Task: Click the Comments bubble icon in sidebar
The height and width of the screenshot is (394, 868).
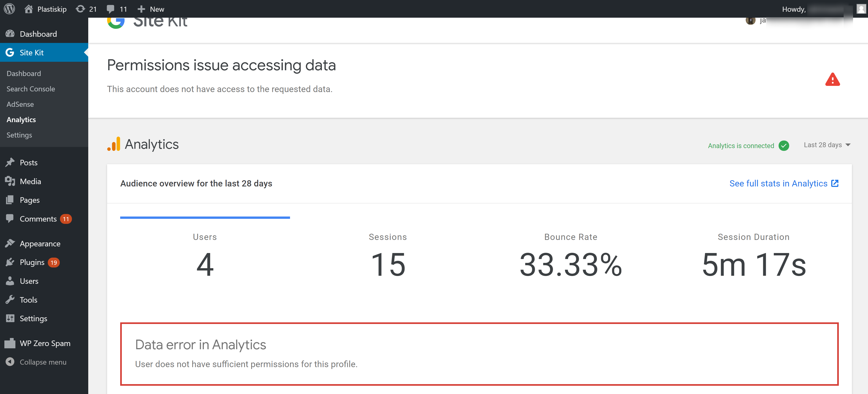Action: (10, 219)
